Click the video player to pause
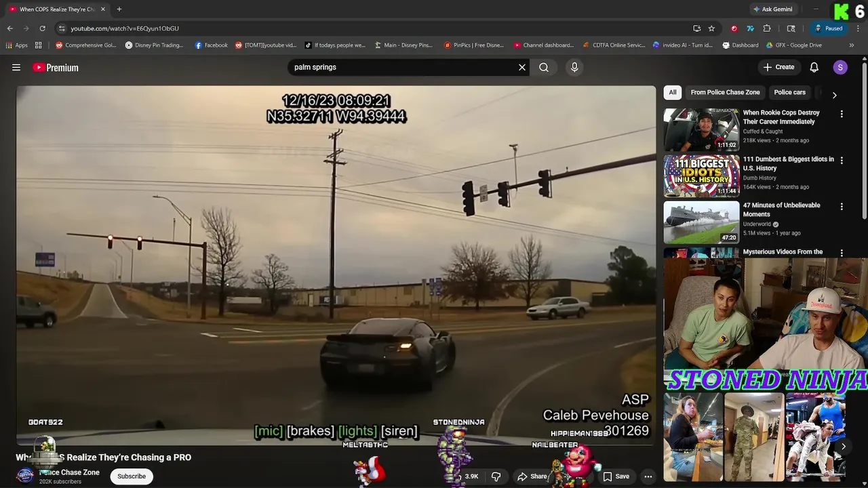 point(336,265)
